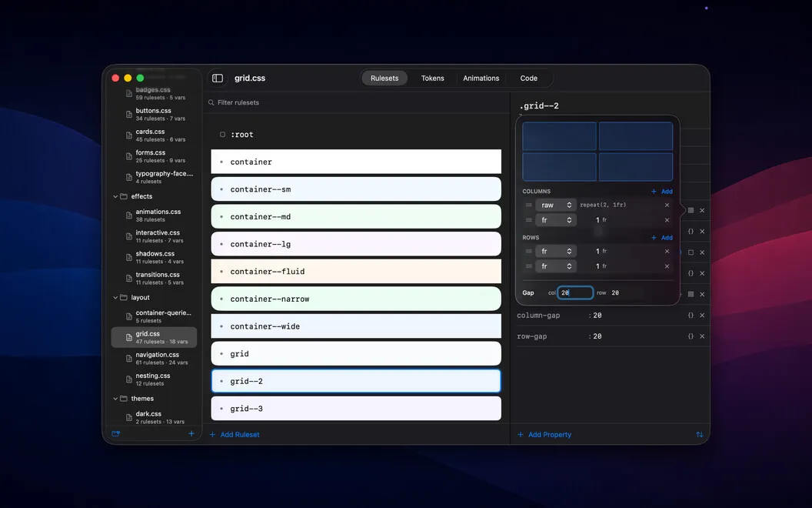Click Add Ruleset
Viewport: 812px width, 508px height.
(x=235, y=434)
